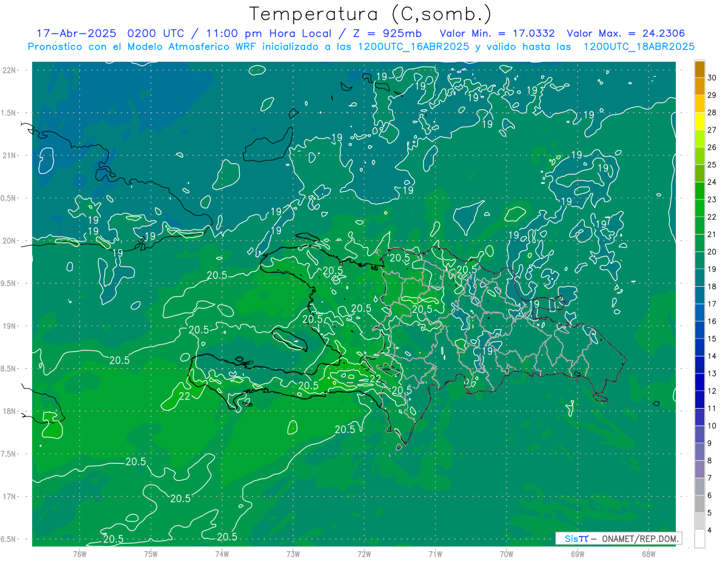Click the blue colorbar swatch between 14 and 15

pos(699,347)
